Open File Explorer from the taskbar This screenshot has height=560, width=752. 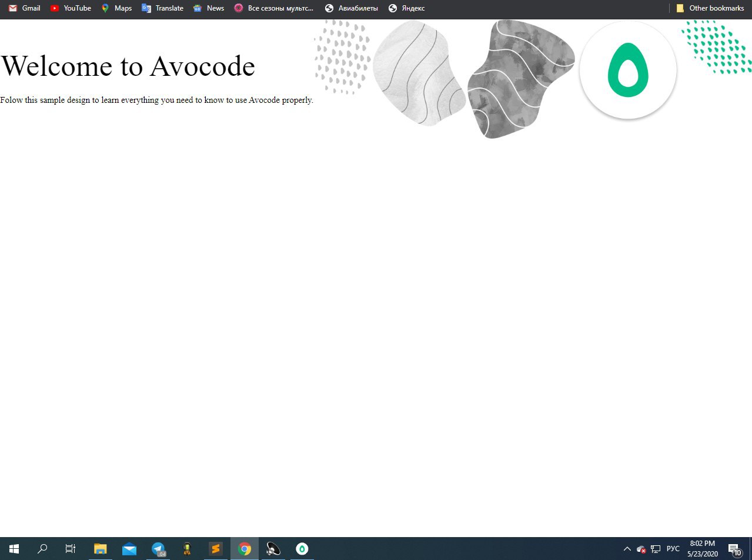101,549
